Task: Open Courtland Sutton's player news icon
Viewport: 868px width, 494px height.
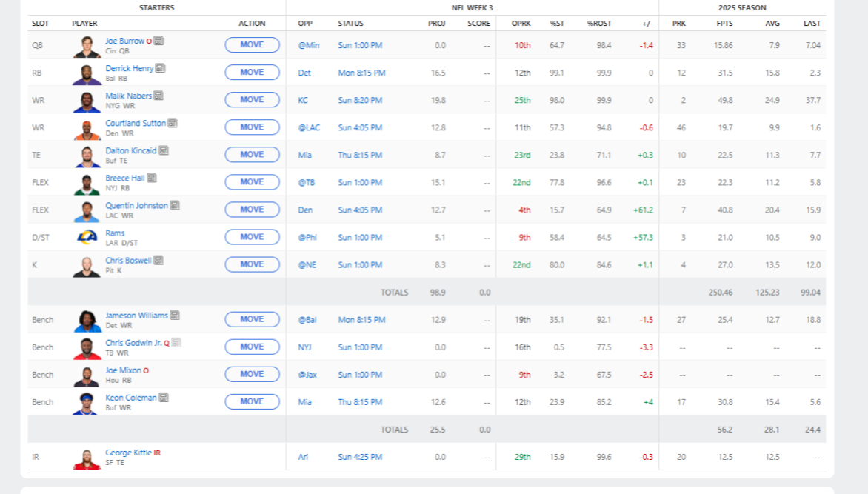Action: click(173, 123)
